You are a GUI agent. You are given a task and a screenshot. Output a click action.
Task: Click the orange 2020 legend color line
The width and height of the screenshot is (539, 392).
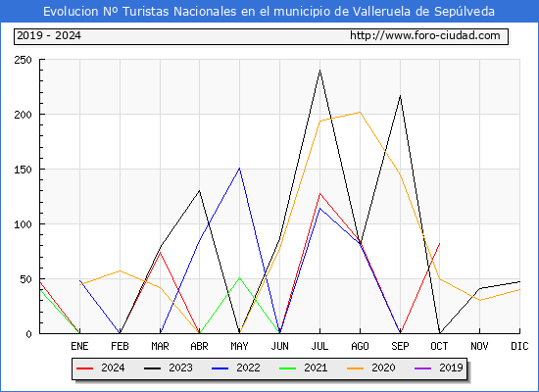click(355, 368)
